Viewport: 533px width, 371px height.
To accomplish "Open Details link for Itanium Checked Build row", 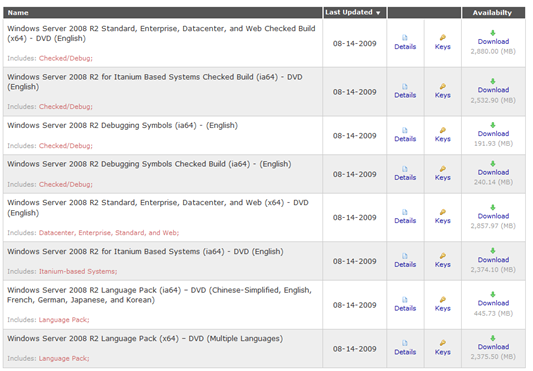I will [405, 95].
